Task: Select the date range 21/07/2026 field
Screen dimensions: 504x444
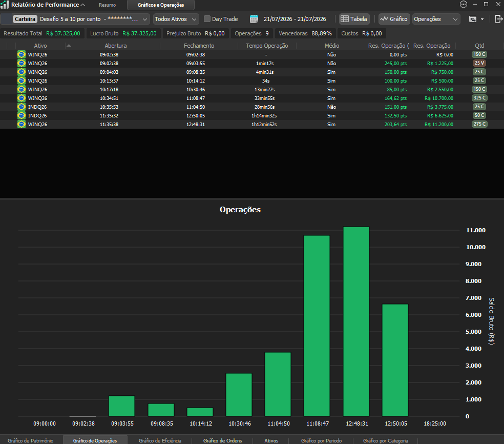Action: point(295,19)
